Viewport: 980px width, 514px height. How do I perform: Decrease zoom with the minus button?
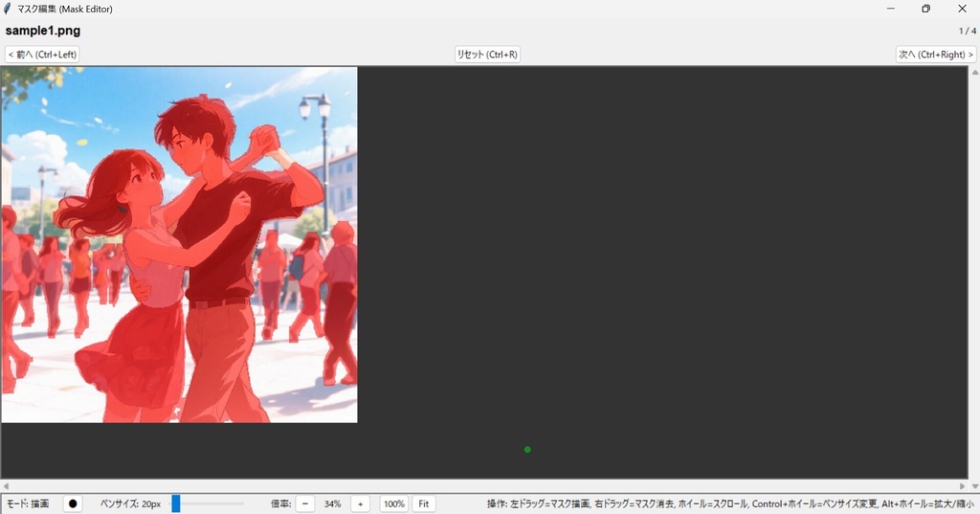click(x=305, y=503)
